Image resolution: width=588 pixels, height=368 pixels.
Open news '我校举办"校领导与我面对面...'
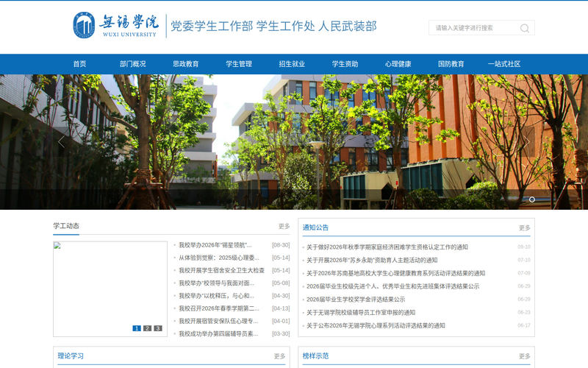click(216, 283)
